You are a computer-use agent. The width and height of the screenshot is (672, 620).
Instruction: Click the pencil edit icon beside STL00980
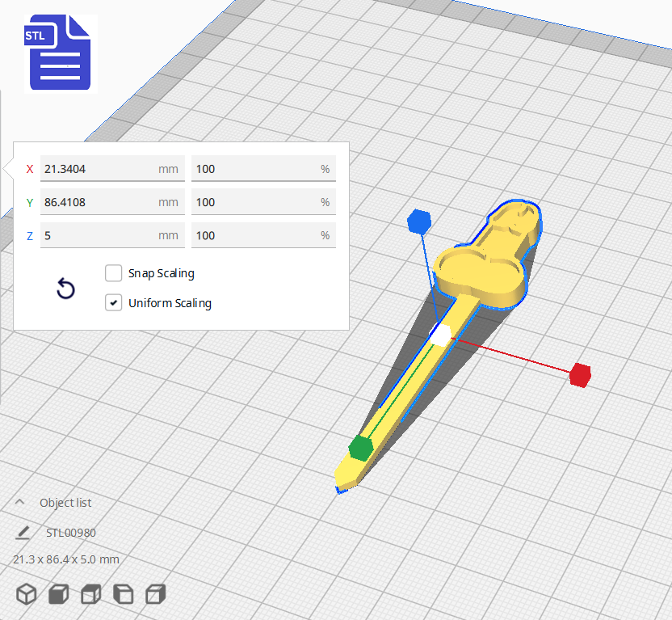(x=23, y=532)
